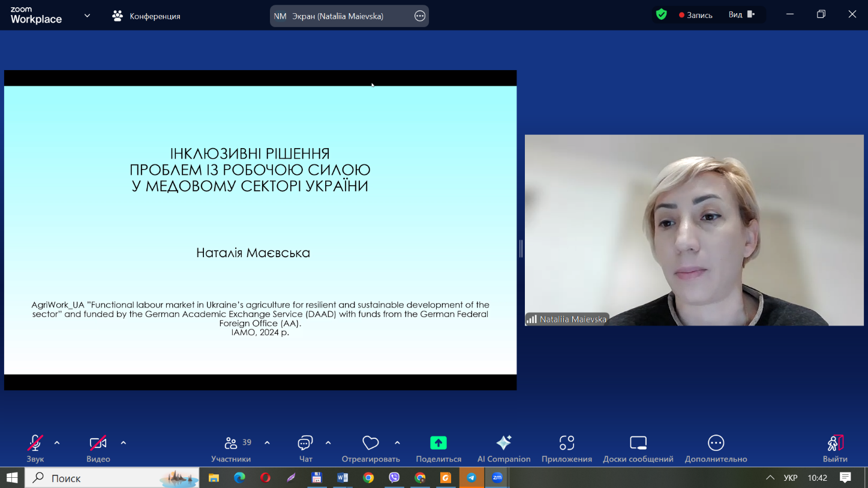Click the shared slide title text

pos(250,170)
